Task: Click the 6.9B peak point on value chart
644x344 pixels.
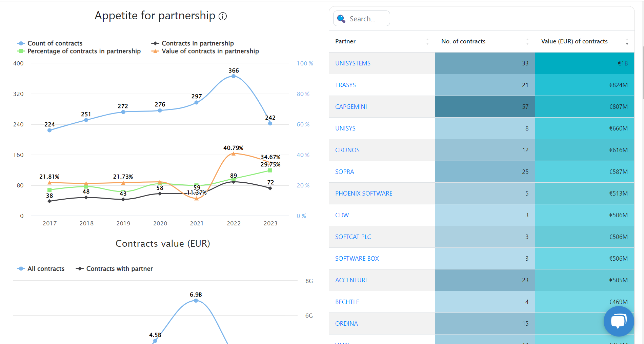Action: (x=196, y=301)
